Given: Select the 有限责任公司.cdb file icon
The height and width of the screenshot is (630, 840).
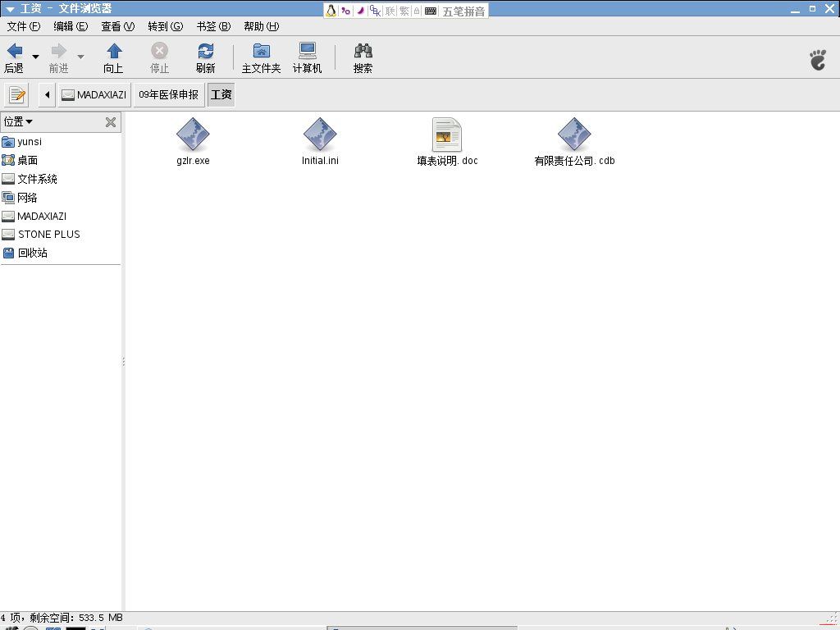Looking at the screenshot, I should (573, 135).
